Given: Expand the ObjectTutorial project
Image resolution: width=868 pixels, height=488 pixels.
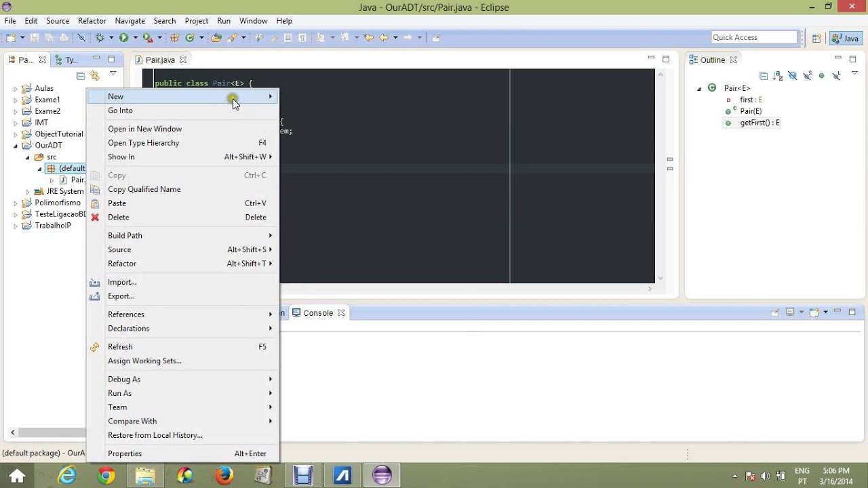Looking at the screenshot, I should tap(16, 135).
